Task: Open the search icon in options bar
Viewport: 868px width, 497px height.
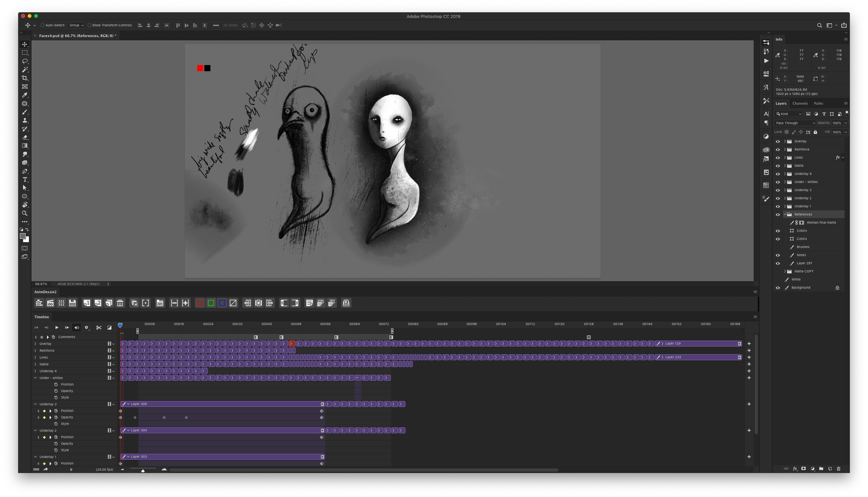Action: [819, 25]
